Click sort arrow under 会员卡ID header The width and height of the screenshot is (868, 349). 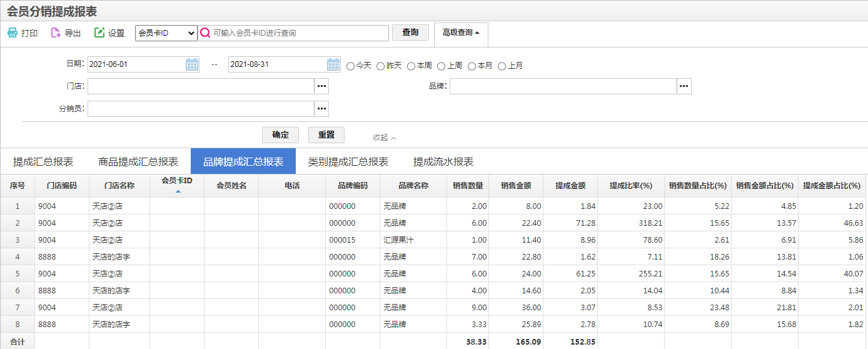[178, 191]
